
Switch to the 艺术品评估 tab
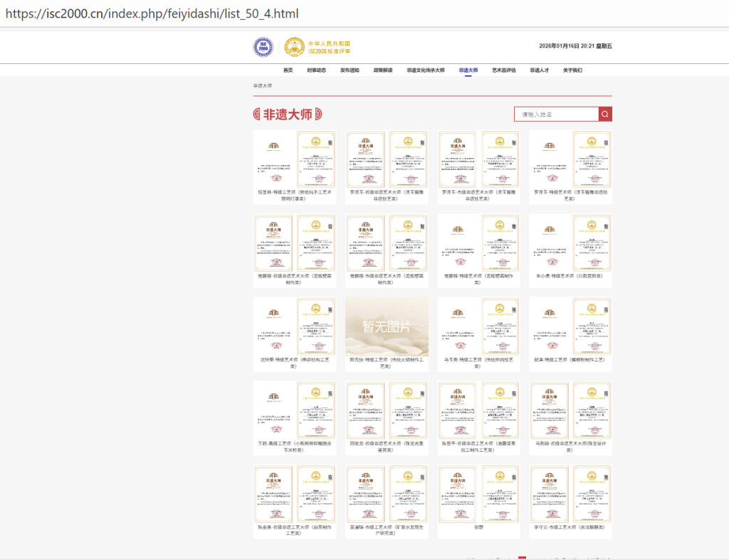click(x=503, y=70)
